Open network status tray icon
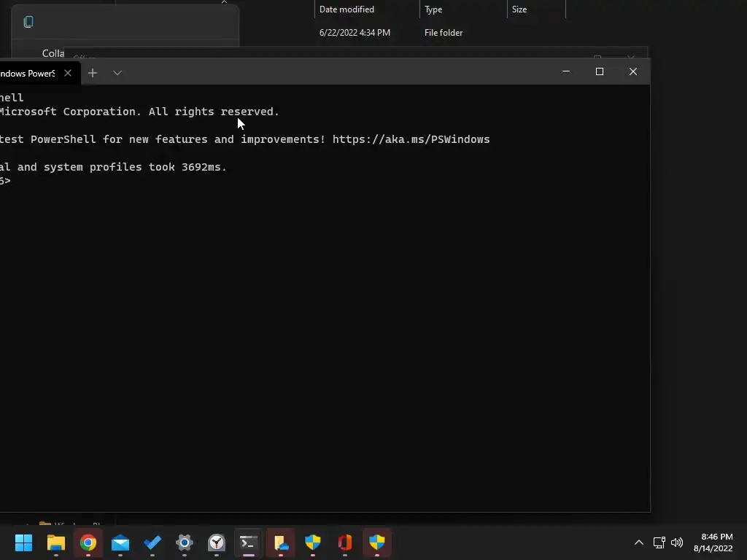747x560 pixels. [x=659, y=542]
